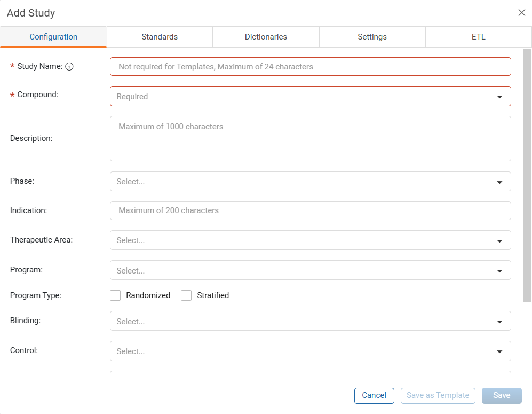The image size is (532, 414).
Task: Switch to the Standards tab
Action: tap(160, 37)
